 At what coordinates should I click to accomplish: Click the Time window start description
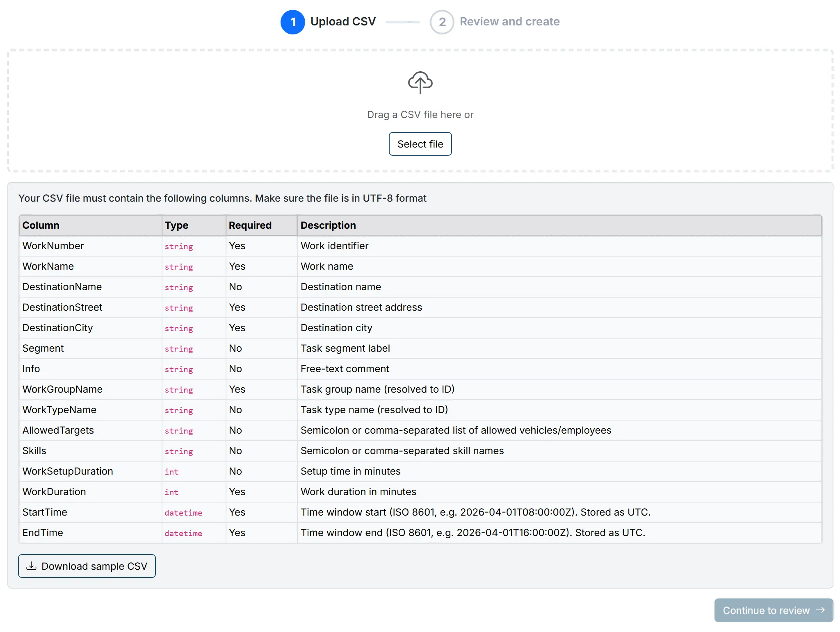(475, 512)
